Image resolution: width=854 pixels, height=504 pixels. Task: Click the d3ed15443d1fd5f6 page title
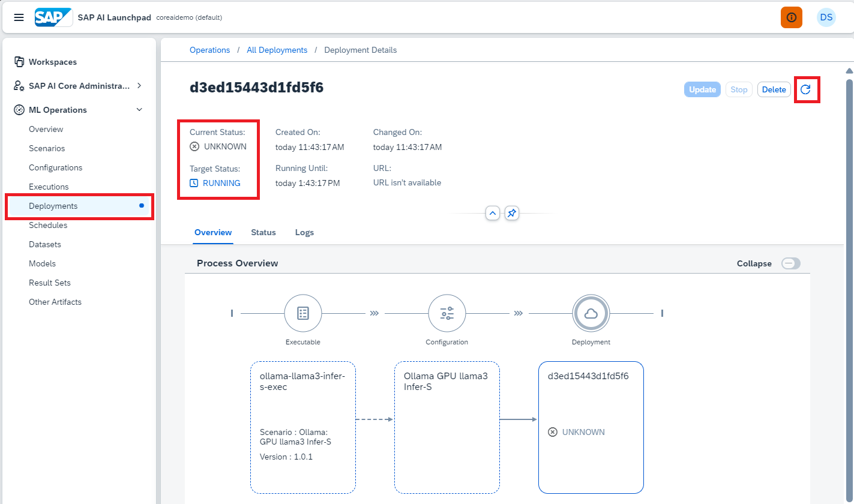[256, 88]
